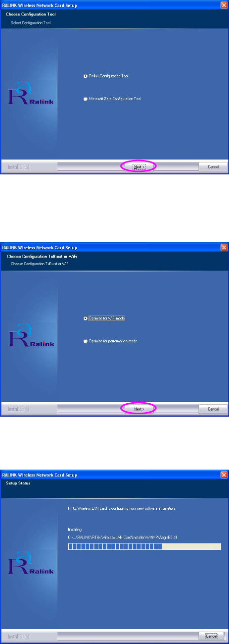Click InstallShield label in Select Configuration Tool dialog

[18, 167]
